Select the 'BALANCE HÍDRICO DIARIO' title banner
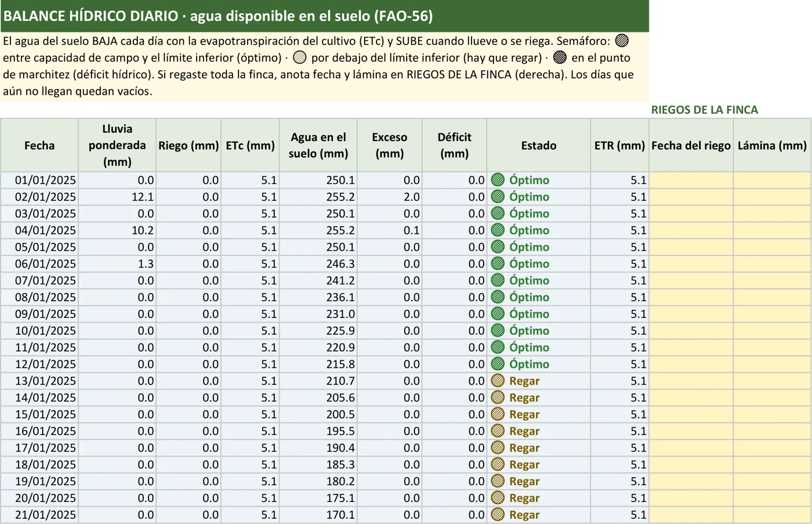This screenshot has height=524, width=812. pos(325,16)
